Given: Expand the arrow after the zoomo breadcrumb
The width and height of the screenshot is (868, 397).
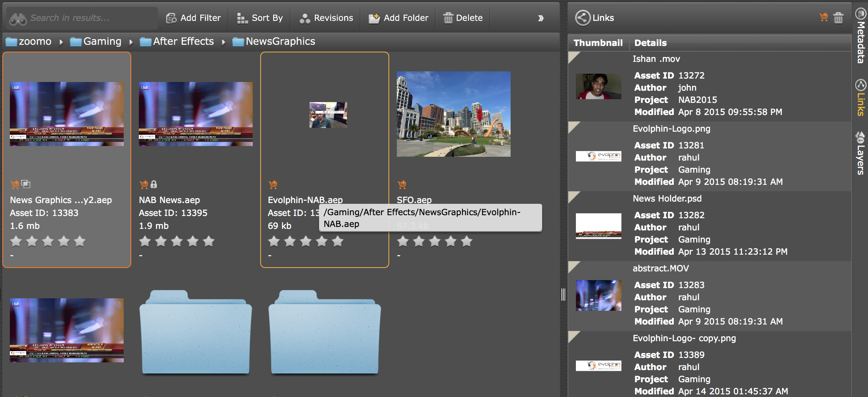Looking at the screenshot, I should click(x=61, y=42).
